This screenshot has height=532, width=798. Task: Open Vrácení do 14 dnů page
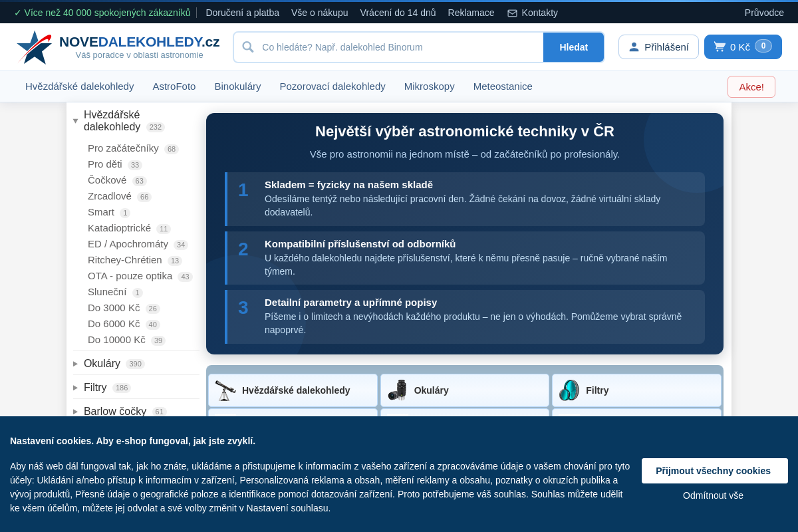(398, 12)
